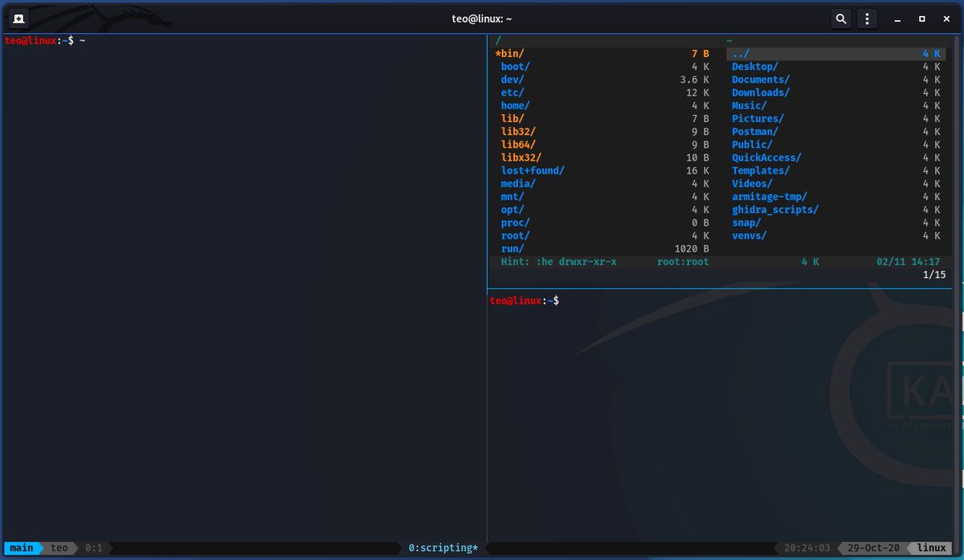This screenshot has height=560, width=964.
Task: Select the Videos/ folder
Action: tap(836, 183)
